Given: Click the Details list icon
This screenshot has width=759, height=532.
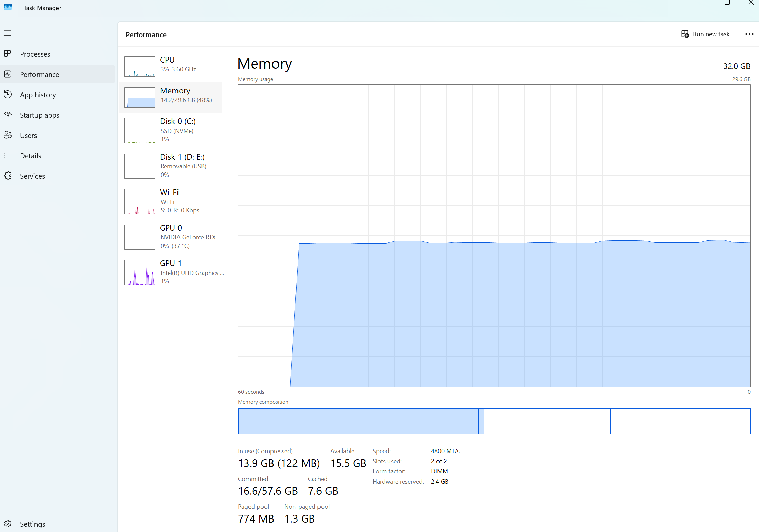Looking at the screenshot, I should [7, 155].
